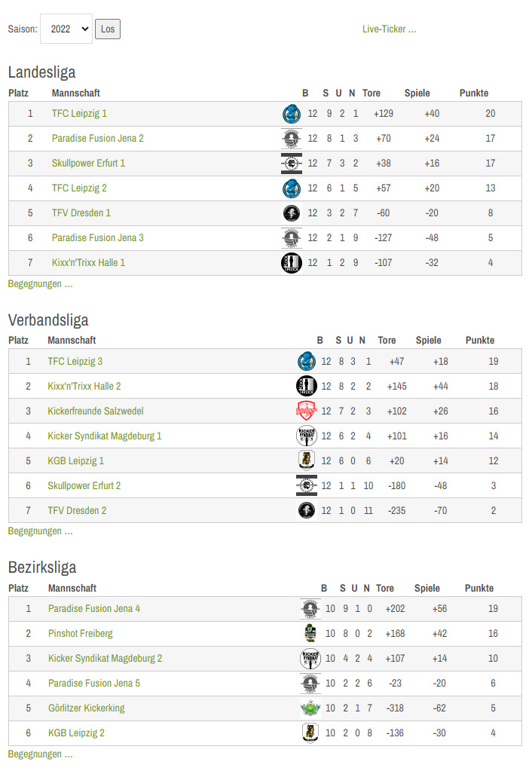Click KGB Leipzig 2 team name
Image resolution: width=532 pixels, height=774 pixels.
pos(76,733)
